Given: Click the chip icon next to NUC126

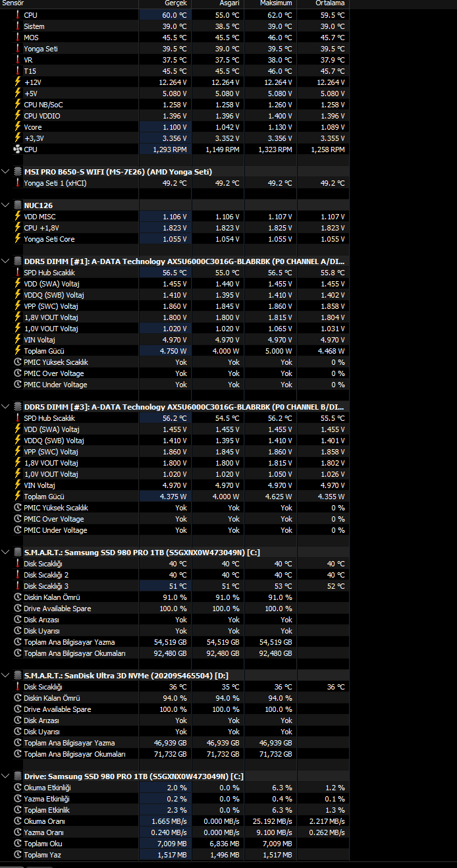Looking at the screenshot, I should pos(17,205).
